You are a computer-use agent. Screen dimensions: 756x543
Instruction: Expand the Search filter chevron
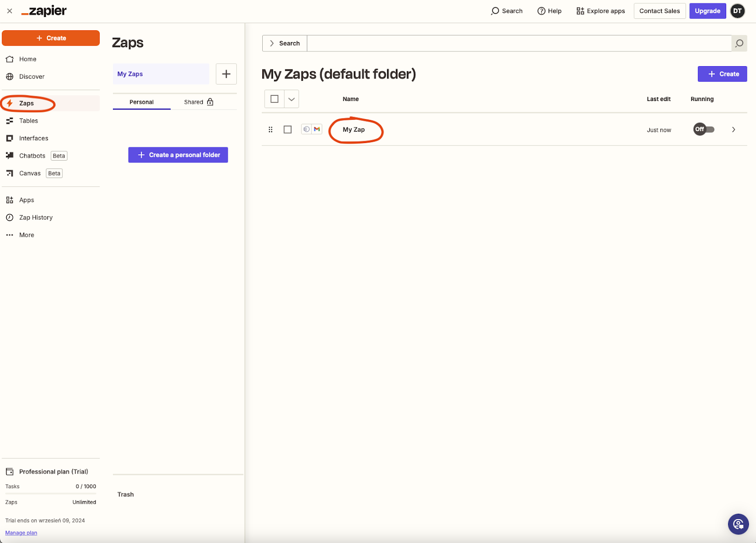tap(272, 43)
